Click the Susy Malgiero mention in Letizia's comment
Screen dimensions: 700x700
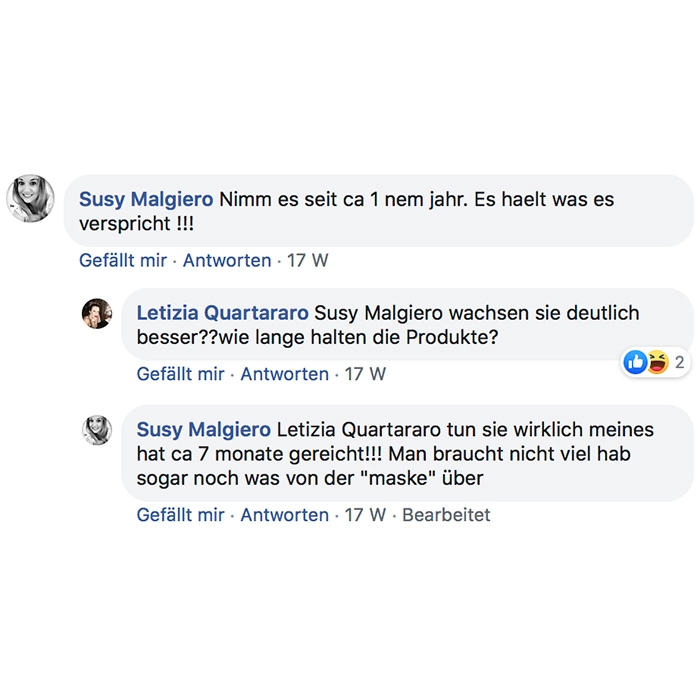tap(381, 313)
